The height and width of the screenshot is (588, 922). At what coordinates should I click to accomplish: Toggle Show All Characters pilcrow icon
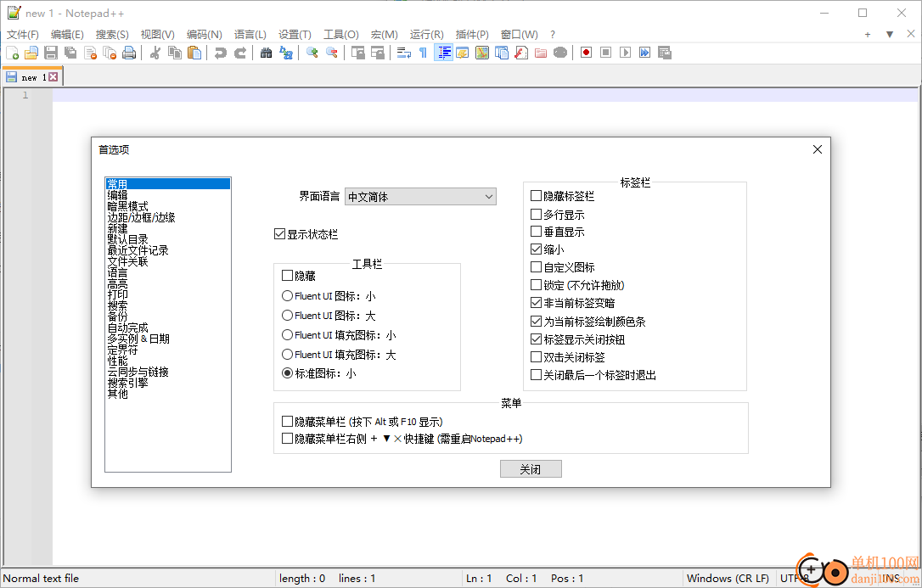click(x=423, y=53)
